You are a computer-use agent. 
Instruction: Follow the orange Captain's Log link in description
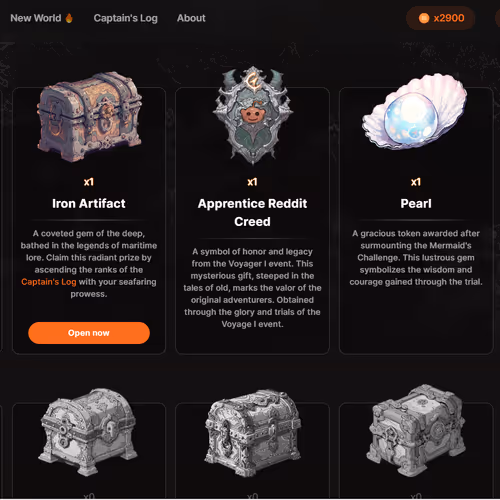click(49, 282)
